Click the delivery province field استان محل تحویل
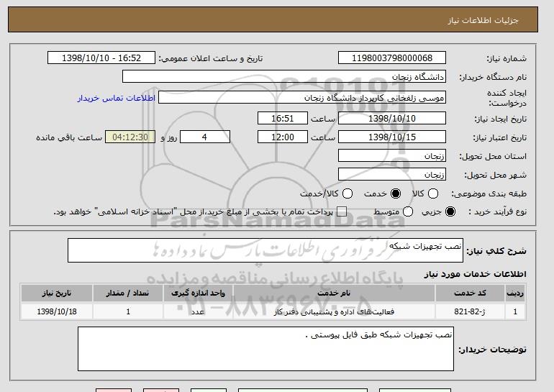This screenshot has width=554, height=392. click(x=392, y=156)
